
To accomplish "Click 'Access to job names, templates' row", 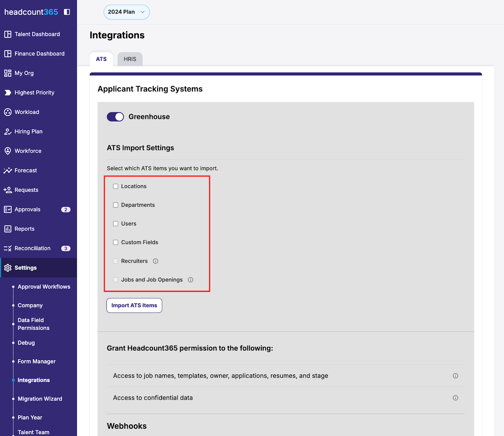I will click(x=286, y=376).
